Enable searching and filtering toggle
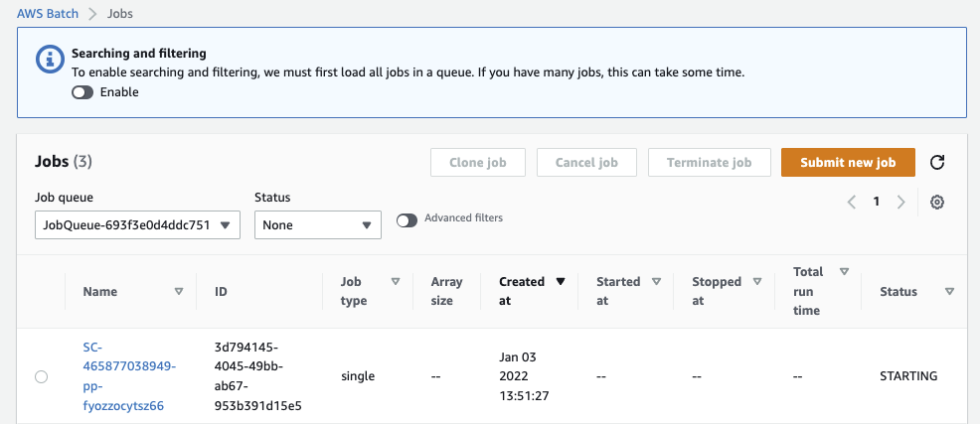The image size is (980, 424). (x=82, y=92)
